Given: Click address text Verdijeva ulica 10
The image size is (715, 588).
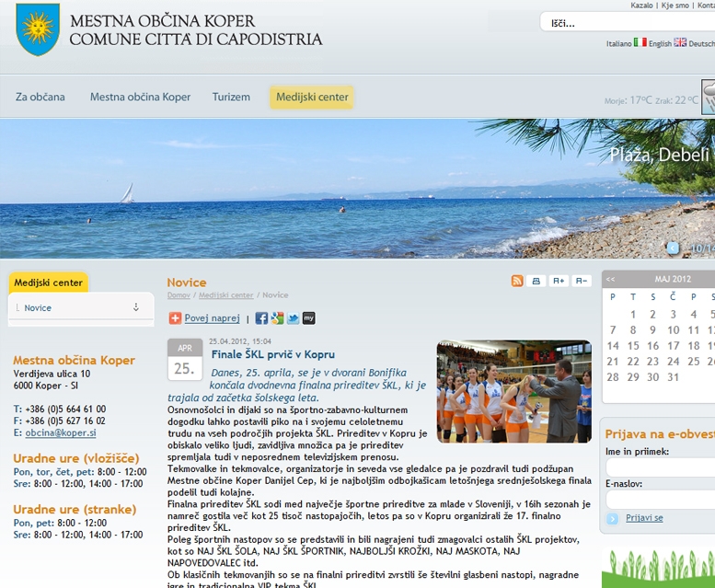Looking at the screenshot, I should [x=52, y=374].
